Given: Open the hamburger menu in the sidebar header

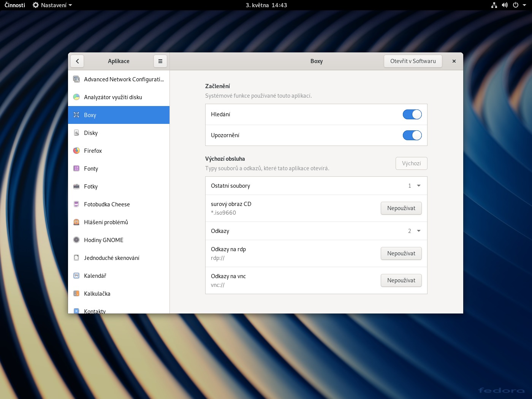Looking at the screenshot, I should [160, 61].
